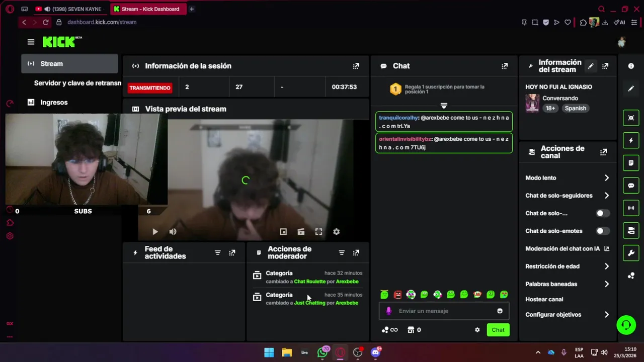Toggle the channel actions widget in the right sidebar
The image size is (644, 362).
pos(631,230)
